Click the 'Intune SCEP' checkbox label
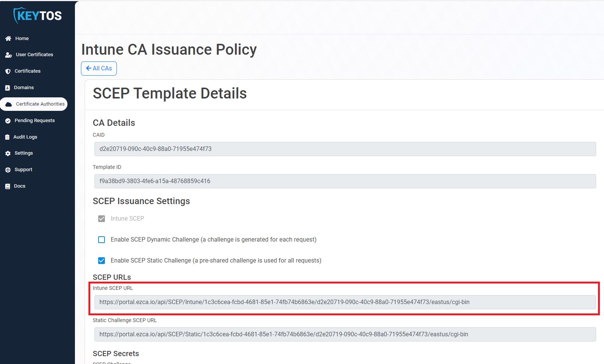The height and width of the screenshot is (364, 604). 127,219
